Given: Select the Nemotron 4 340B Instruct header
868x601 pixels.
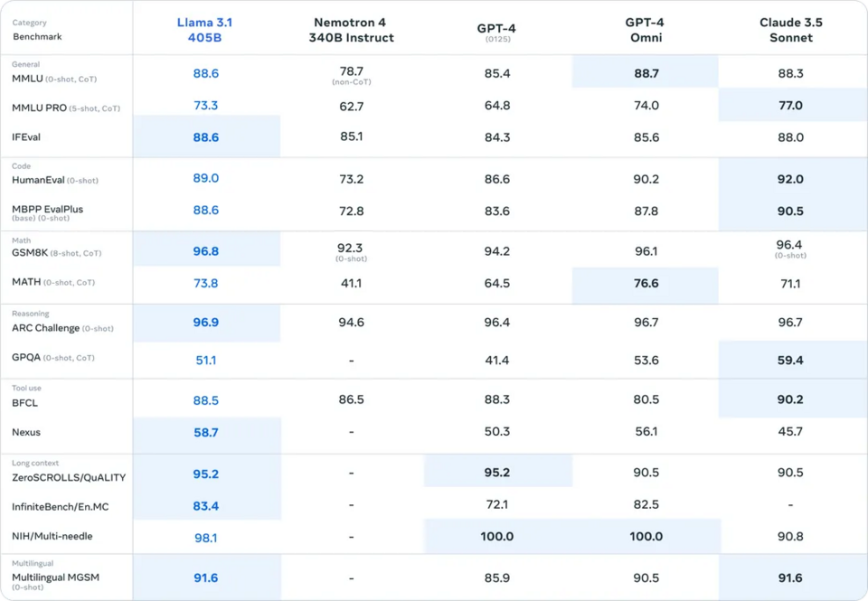Looking at the screenshot, I should [351, 30].
